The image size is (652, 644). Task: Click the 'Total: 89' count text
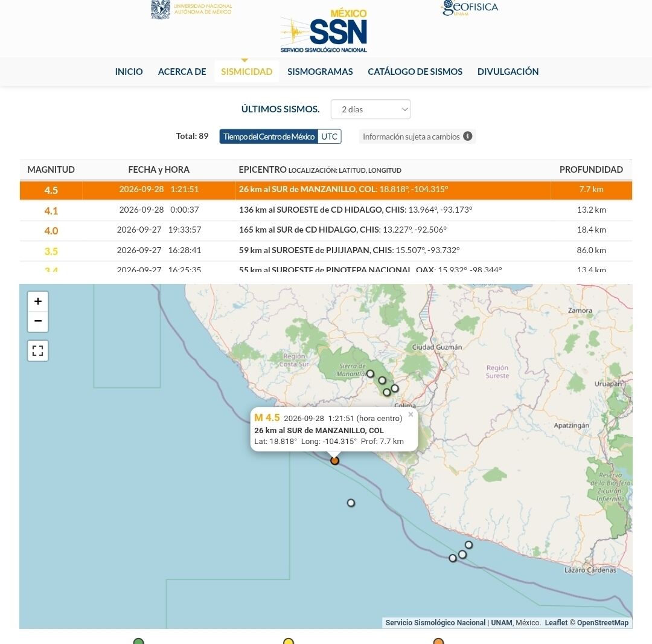point(192,136)
